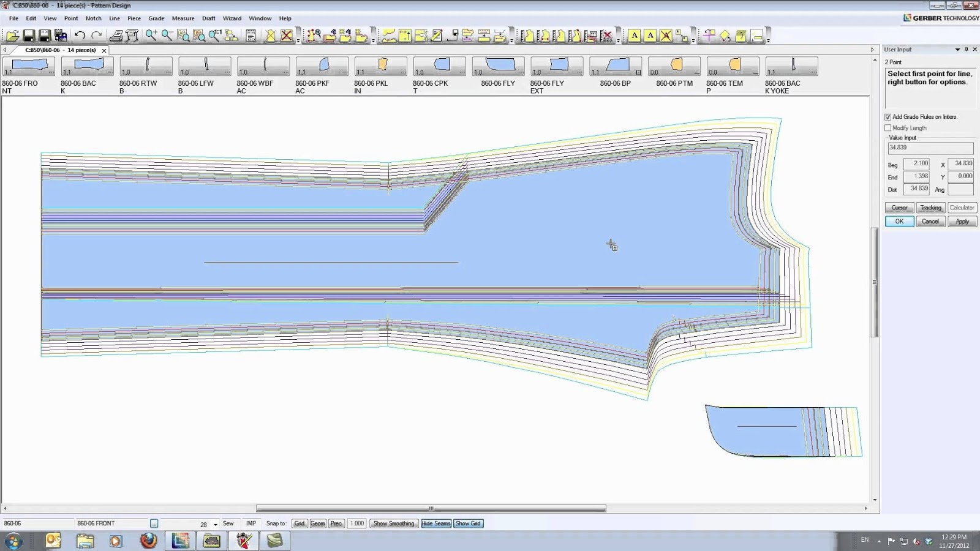Expand the icon bar right scroll arrow
Viewport: 980px width, 551px height.
tap(872, 50)
